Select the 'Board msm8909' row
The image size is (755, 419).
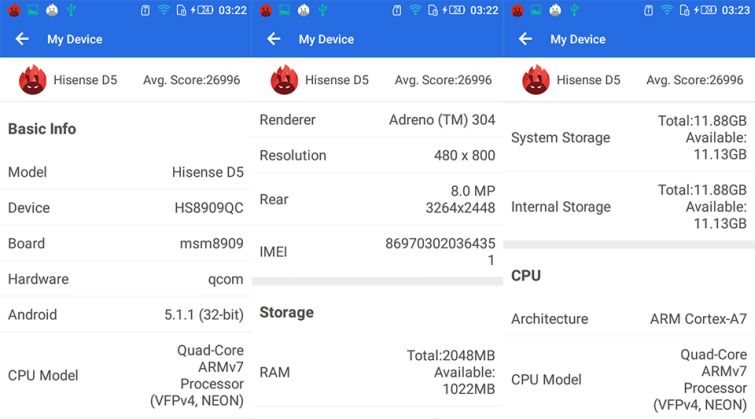tap(126, 243)
